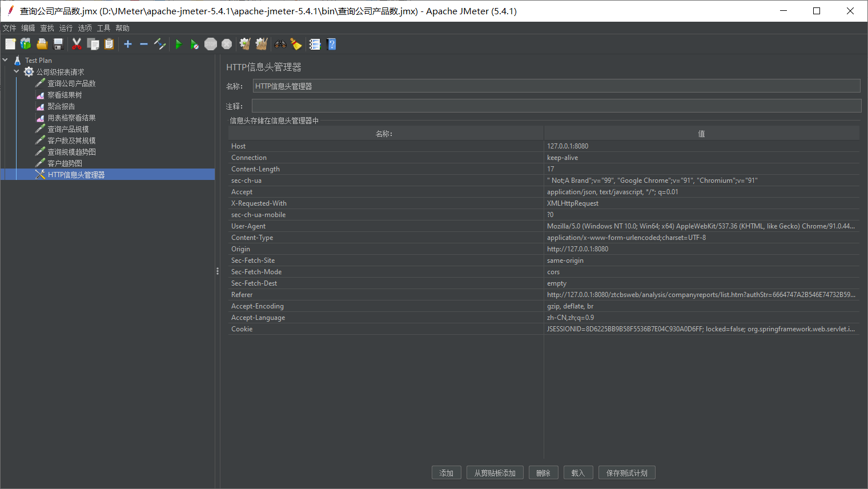The height and width of the screenshot is (489, 868).
Task: Click the Cut scissors icon
Action: pos(77,44)
